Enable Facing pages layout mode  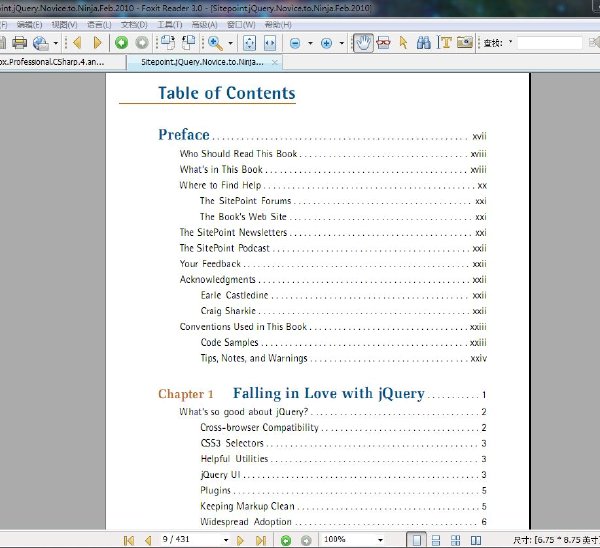tap(476, 540)
